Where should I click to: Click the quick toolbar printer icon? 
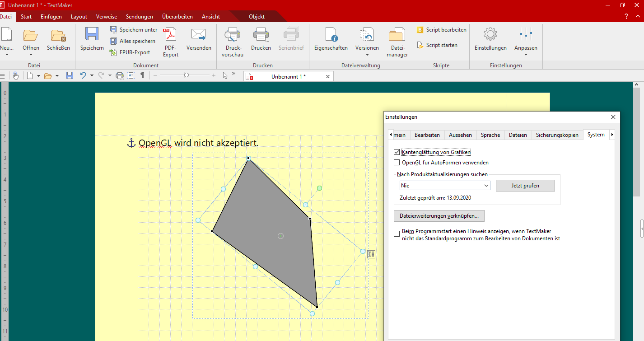(x=120, y=75)
